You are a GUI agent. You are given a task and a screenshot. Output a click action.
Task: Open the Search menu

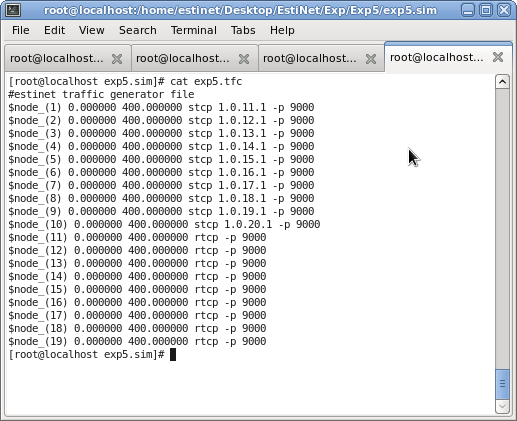coord(138,30)
